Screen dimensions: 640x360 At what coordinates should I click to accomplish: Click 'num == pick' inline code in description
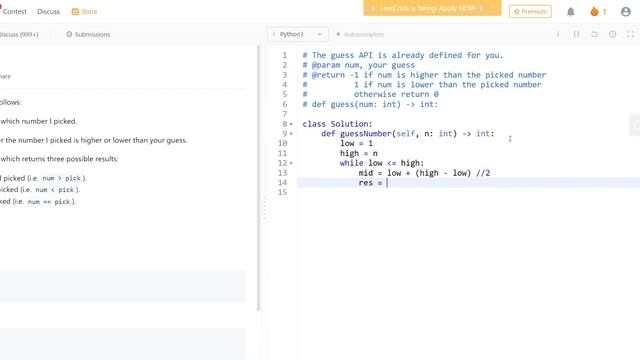point(49,202)
